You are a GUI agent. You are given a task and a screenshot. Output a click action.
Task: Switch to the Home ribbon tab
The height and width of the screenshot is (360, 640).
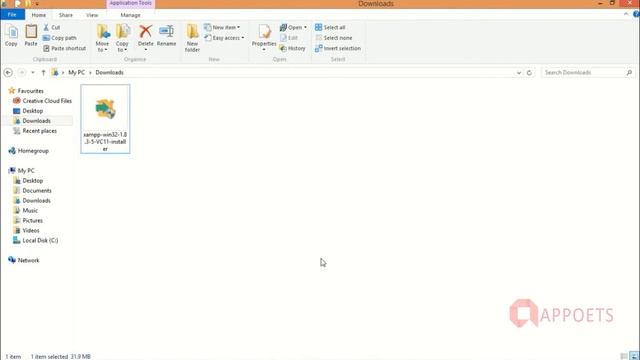coord(39,15)
